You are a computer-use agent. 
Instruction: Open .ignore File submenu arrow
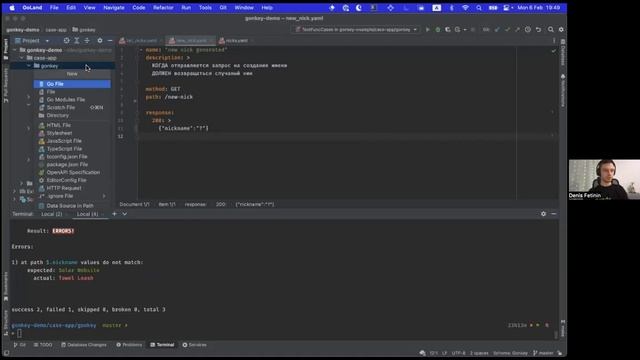point(104,196)
